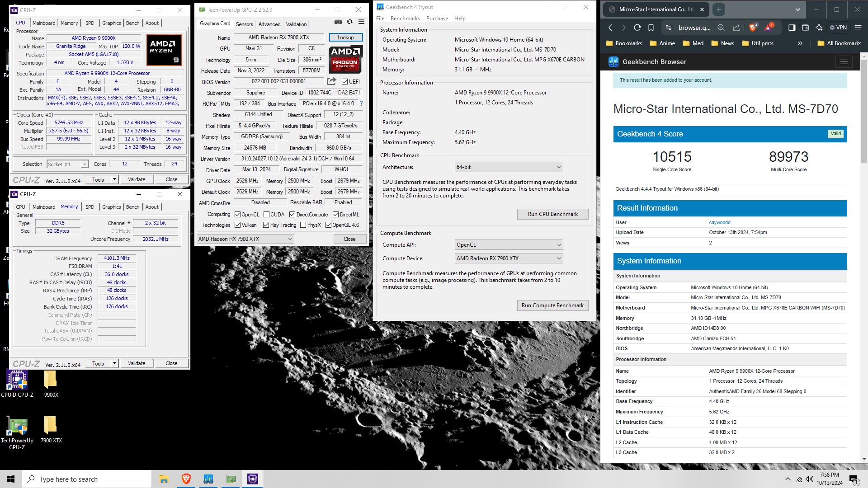868x488 pixels.
Task: Reload the browser page
Action: pos(637,28)
